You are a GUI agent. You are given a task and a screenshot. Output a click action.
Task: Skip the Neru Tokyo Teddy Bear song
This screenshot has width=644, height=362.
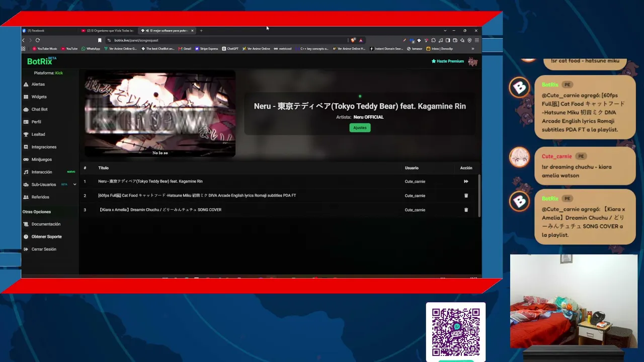click(466, 182)
